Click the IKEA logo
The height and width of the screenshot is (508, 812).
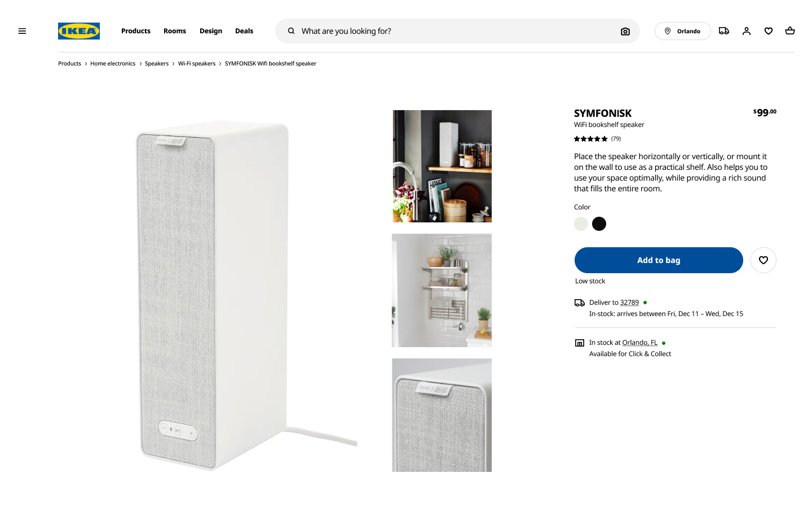[79, 31]
